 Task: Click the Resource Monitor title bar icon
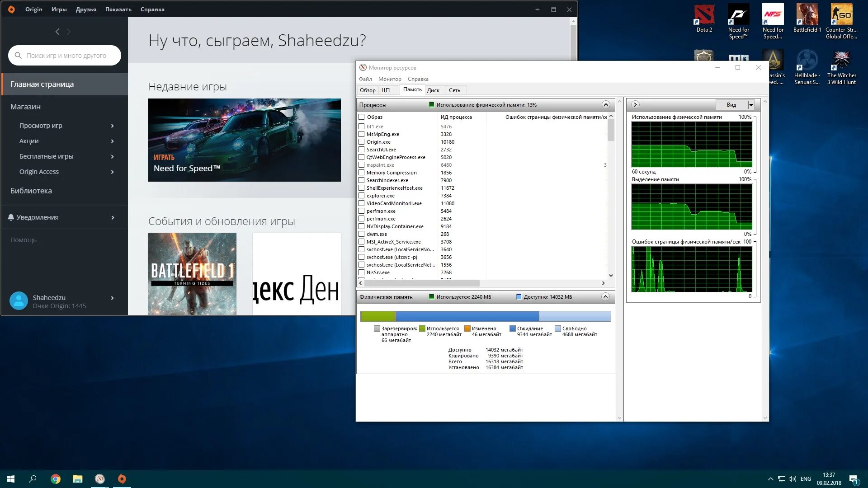tap(363, 67)
